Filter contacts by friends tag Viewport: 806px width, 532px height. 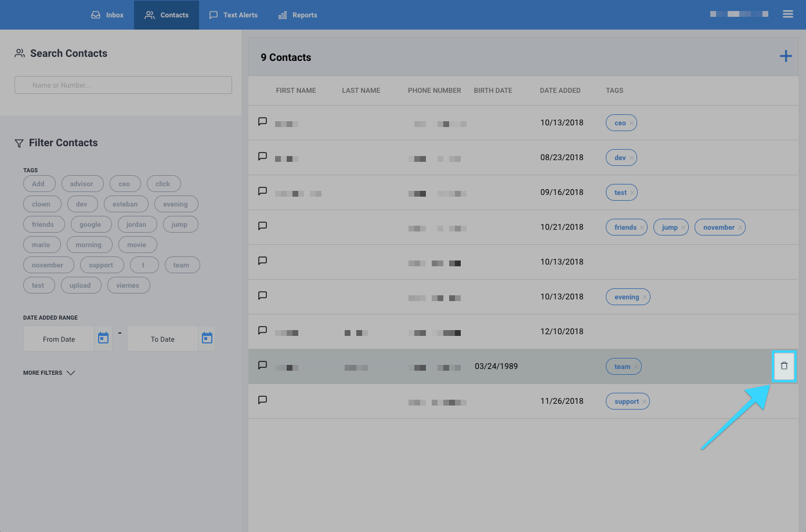coord(44,225)
